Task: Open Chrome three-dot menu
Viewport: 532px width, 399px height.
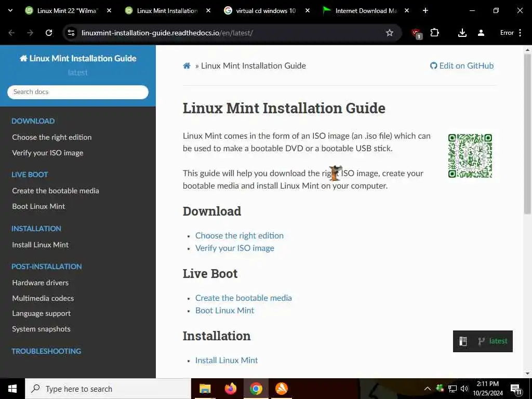Action: 520,33
